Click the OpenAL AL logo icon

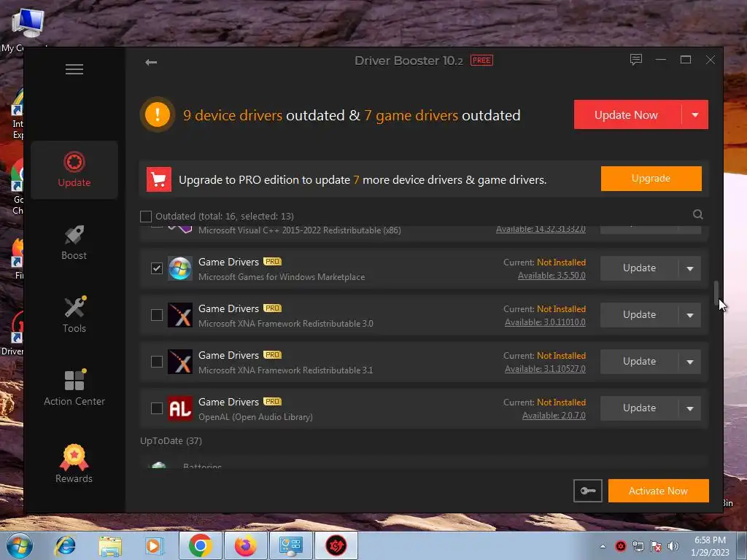(x=180, y=408)
